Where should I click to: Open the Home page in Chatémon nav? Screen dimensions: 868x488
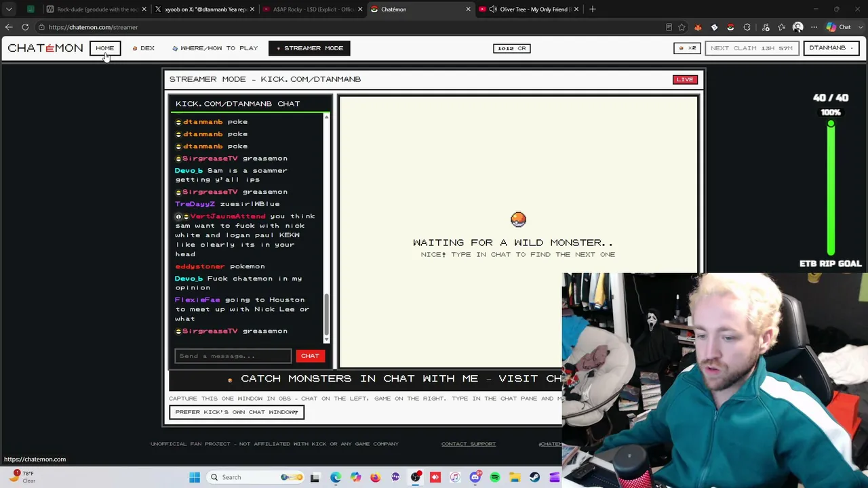(104, 48)
